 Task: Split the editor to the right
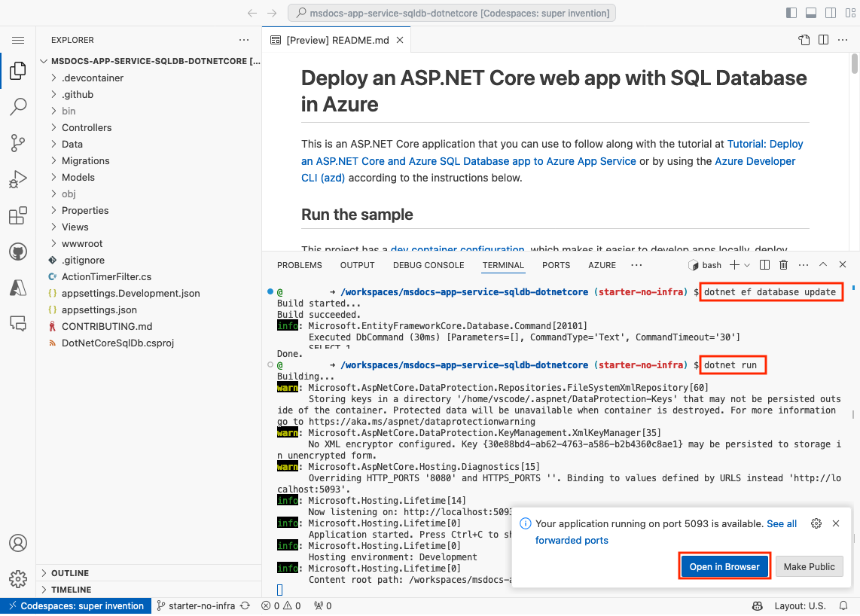pos(823,40)
